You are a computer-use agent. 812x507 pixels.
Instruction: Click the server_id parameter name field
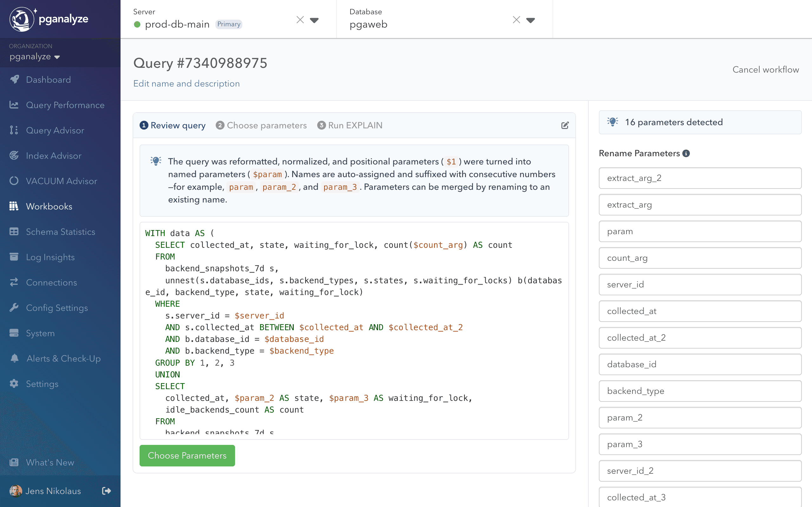click(700, 284)
